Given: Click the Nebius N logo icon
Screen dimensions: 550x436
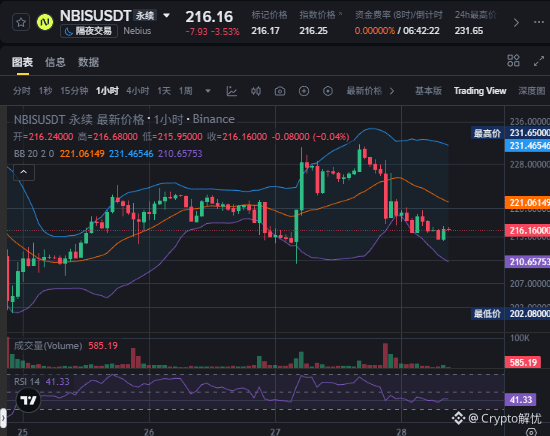Looking at the screenshot, I should [x=45, y=22].
